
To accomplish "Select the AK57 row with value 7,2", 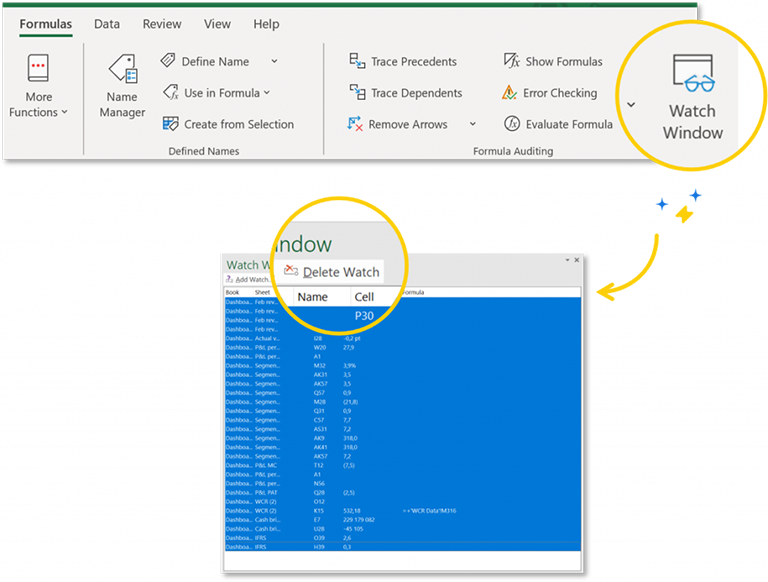I will [403, 457].
